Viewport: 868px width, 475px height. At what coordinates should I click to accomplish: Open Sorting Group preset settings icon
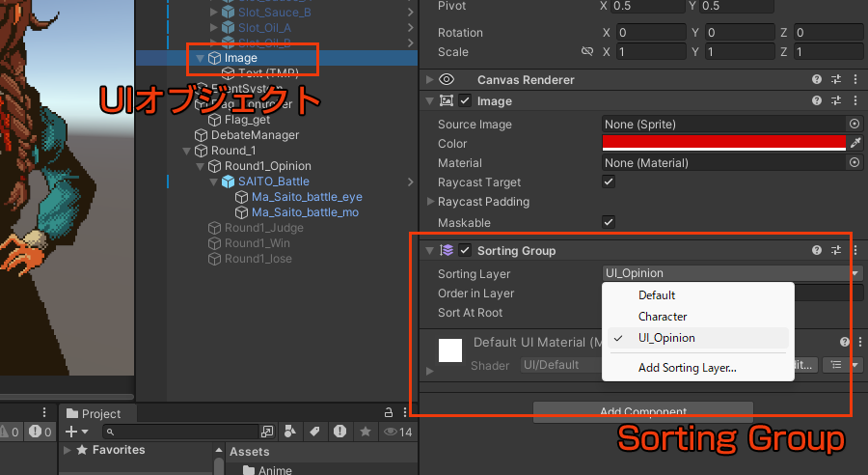pos(836,250)
